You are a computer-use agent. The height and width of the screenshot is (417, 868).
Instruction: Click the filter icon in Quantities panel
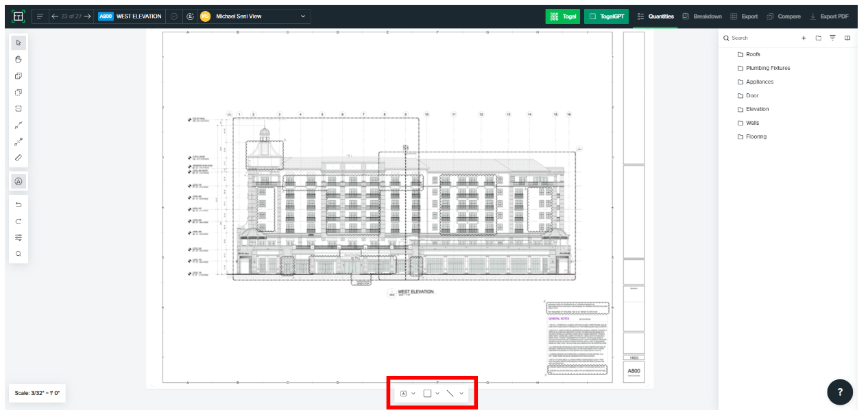click(832, 38)
